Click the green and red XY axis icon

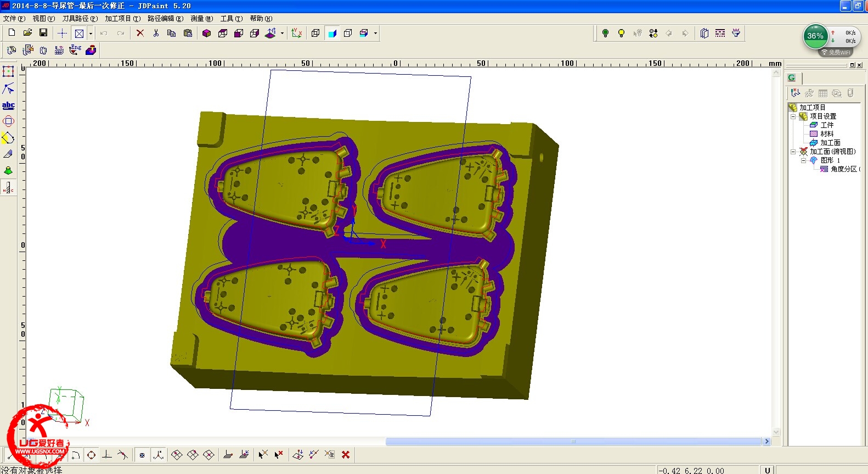(297, 33)
